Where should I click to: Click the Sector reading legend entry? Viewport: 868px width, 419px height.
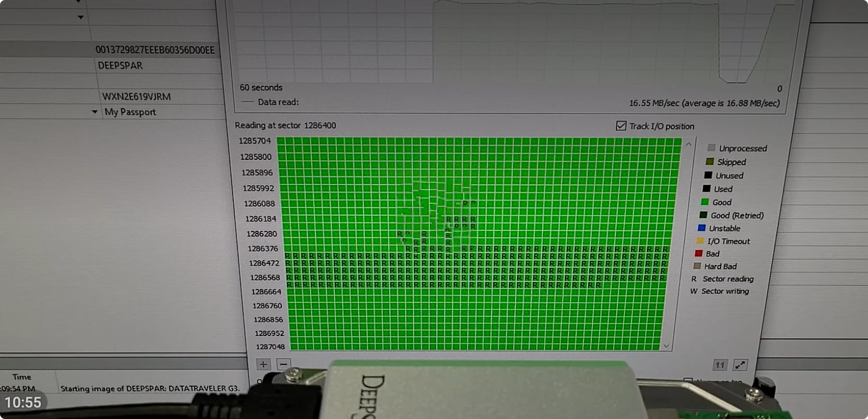pyautogui.click(x=723, y=279)
